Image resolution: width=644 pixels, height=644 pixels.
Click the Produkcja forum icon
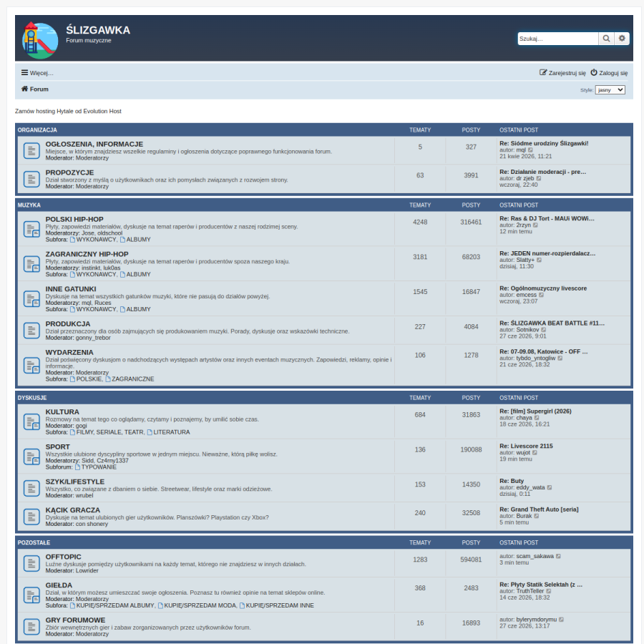[x=31, y=331]
